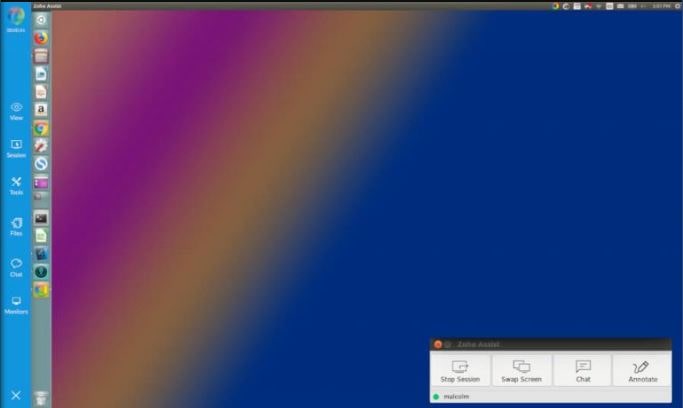Open the blue circular app in the launcher

pos(41,164)
